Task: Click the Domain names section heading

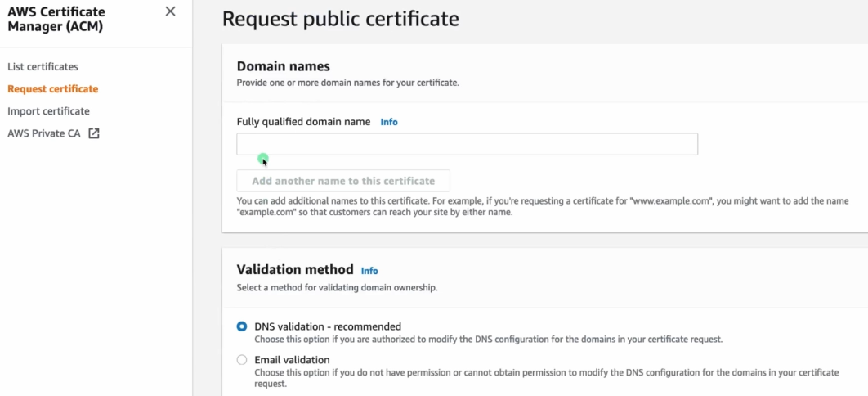Action: [x=283, y=66]
